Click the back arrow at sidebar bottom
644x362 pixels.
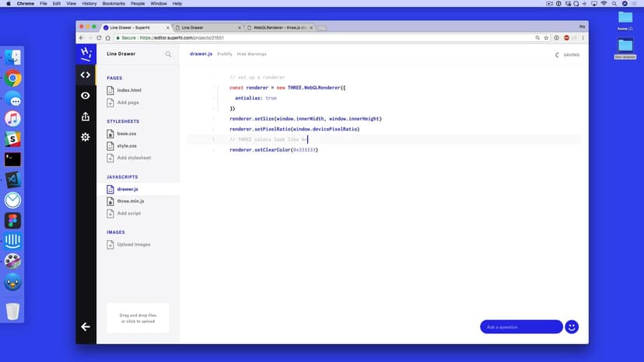coord(86,327)
